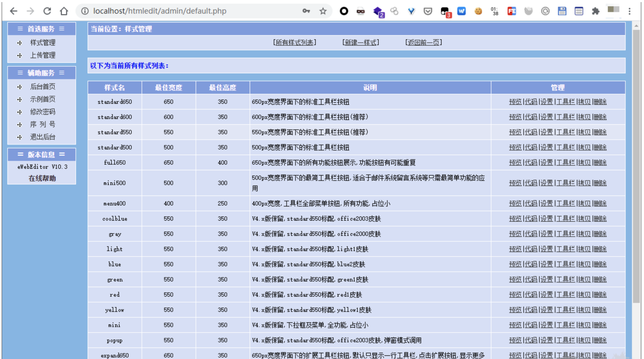
Task: Click 工具栏 for standard500 row
Action: [x=566, y=147]
